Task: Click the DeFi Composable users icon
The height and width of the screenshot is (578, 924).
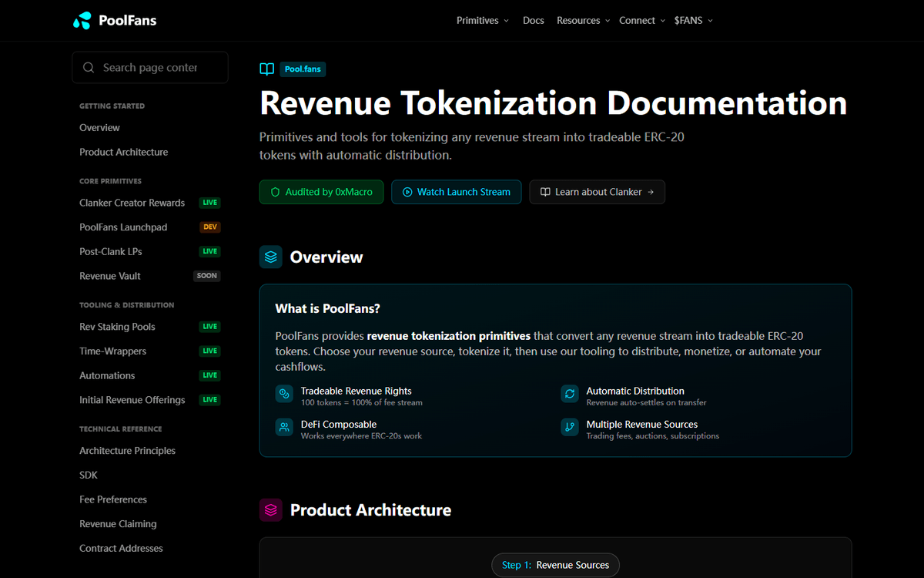Action: click(285, 427)
